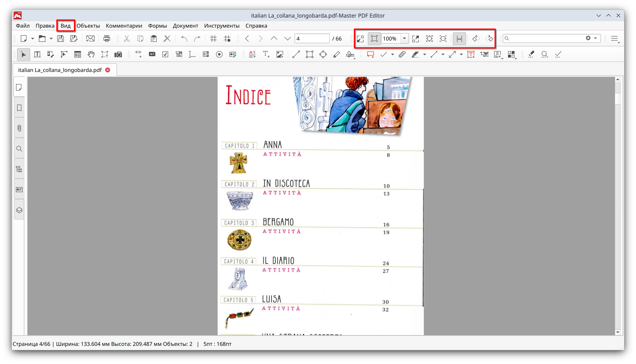Image resolution: width=636 pixels, height=364 pixels.
Task: Click the paste clipboard icon
Action: 154,39
